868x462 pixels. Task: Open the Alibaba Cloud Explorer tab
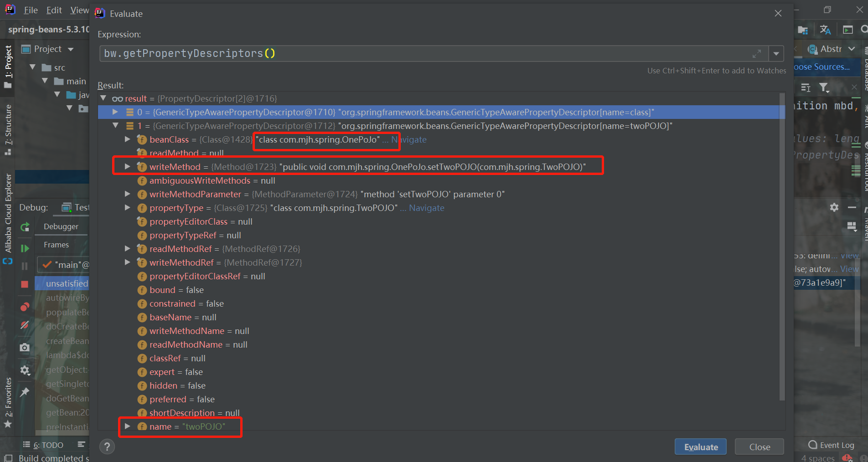[x=8, y=219]
